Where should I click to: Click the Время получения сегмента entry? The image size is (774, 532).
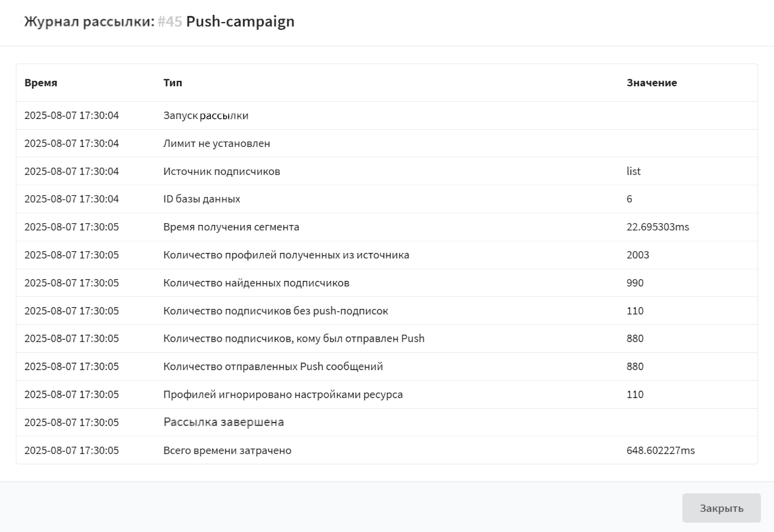(x=231, y=227)
